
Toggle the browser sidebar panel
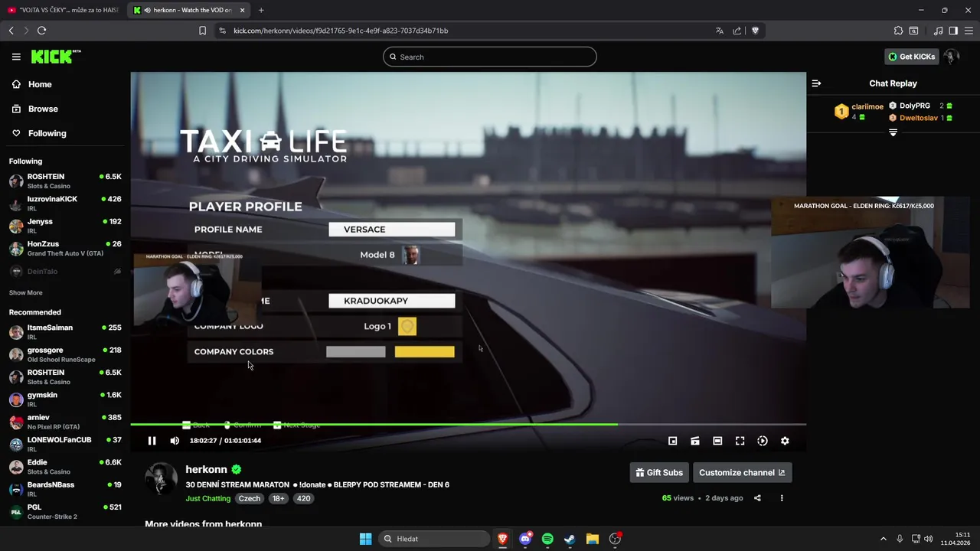(953, 31)
